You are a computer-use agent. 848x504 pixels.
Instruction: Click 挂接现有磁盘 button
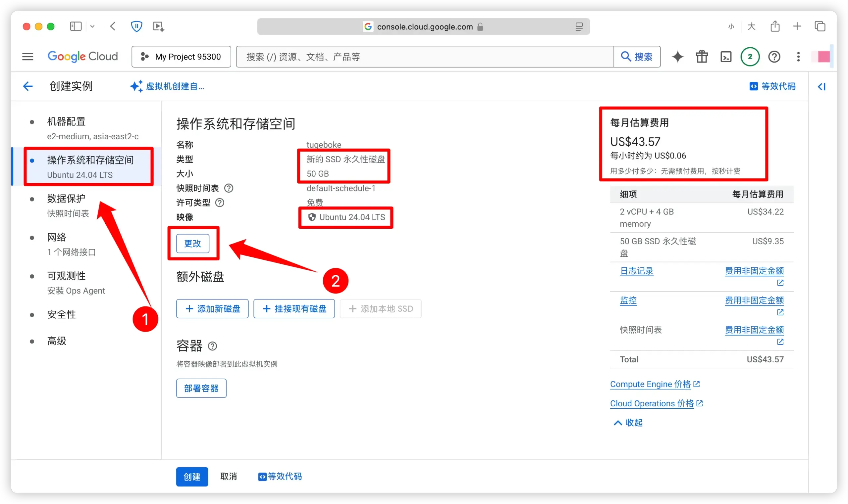pos(294,308)
